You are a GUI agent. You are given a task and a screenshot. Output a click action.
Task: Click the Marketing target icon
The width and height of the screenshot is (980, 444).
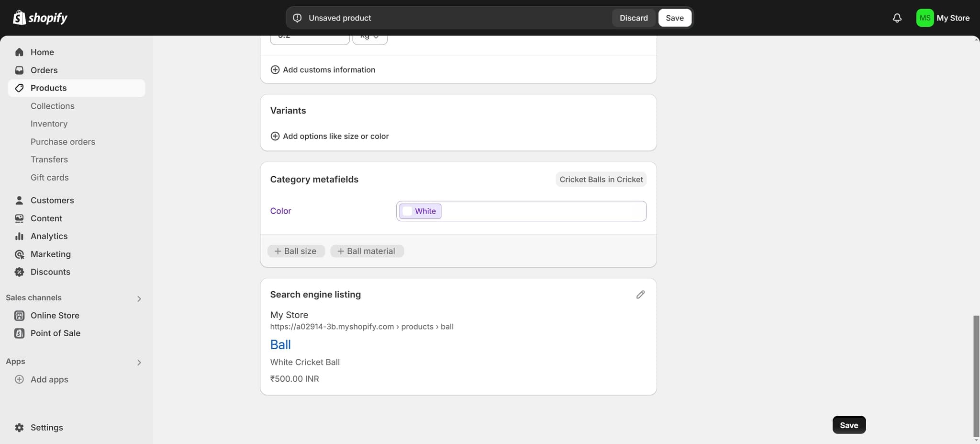(x=19, y=254)
